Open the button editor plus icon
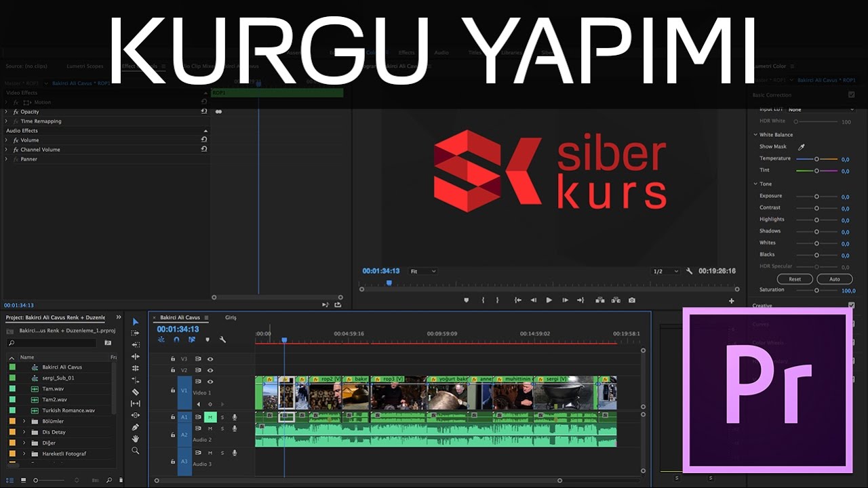 (x=732, y=301)
